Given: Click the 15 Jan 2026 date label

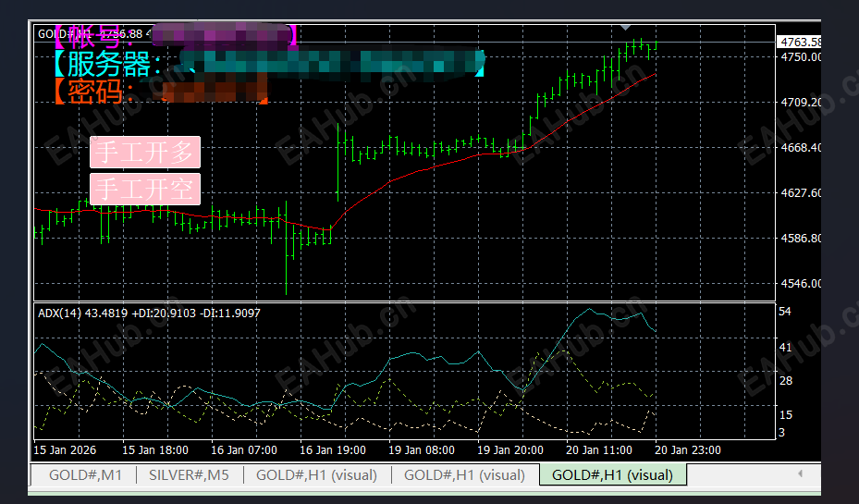Looking at the screenshot, I should pyautogui.click(x=65, y=450).
